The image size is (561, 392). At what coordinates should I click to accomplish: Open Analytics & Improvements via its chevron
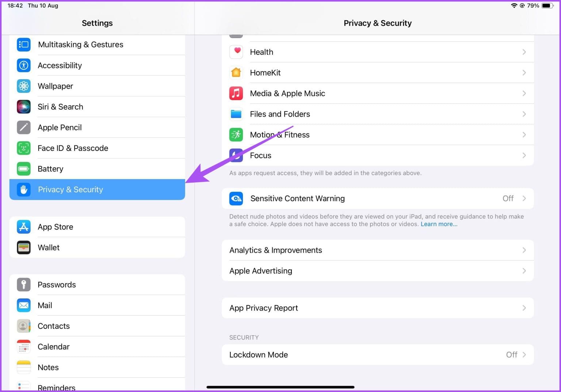[x=524, y=250]
